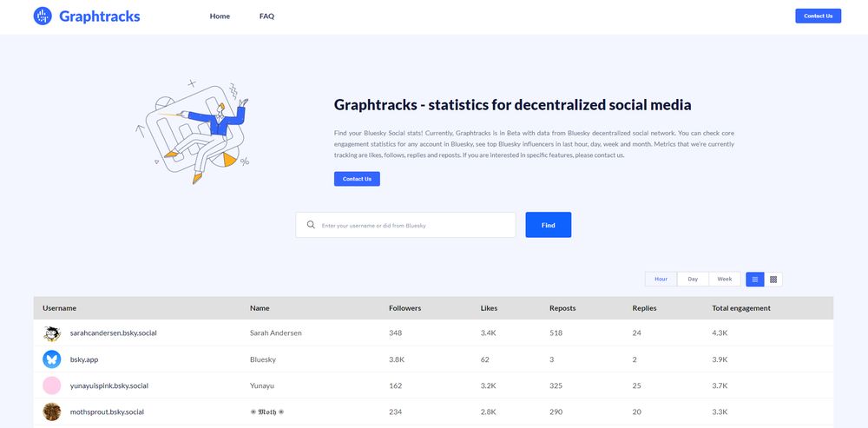Viewport: 868px width, 428px height.
Task: Click the Bluesky butterfly avatar icon
Action: coord(51,359)
